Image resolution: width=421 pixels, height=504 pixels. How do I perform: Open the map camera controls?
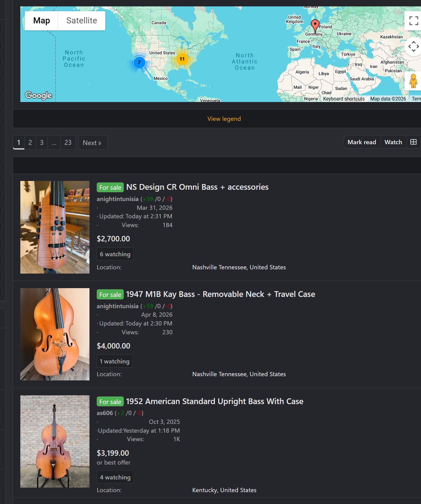pyautogui.click(x=413, y=46)
